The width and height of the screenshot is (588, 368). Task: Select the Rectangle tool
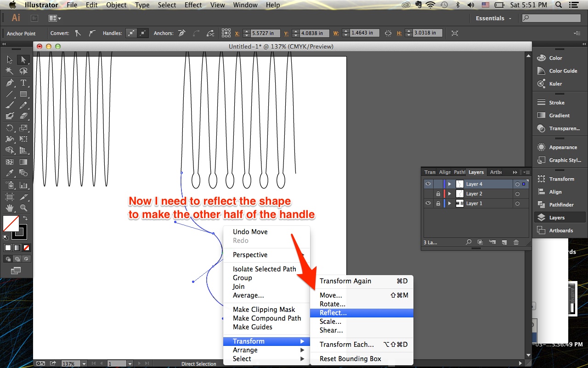[23, 94]
